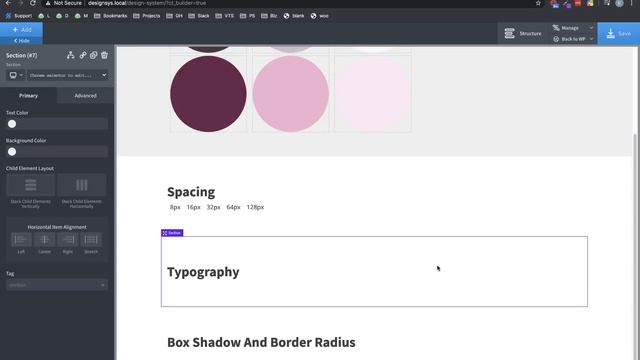Image resolution: width=640 pixels, height=360 pixels.
Task: Open the Bookmarks folder in bookmarks bar
Action: point(111,16)
